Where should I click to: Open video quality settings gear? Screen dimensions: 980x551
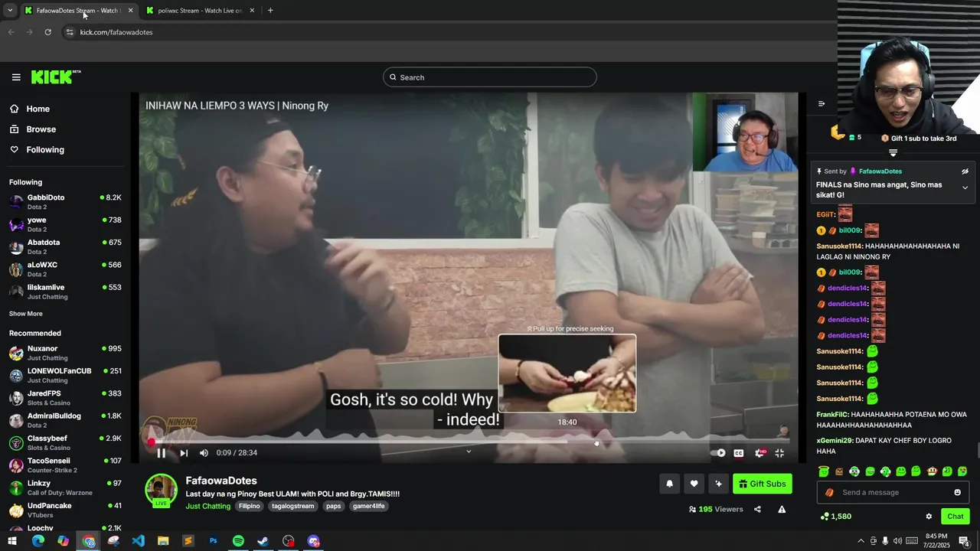(x=759, y=453)
